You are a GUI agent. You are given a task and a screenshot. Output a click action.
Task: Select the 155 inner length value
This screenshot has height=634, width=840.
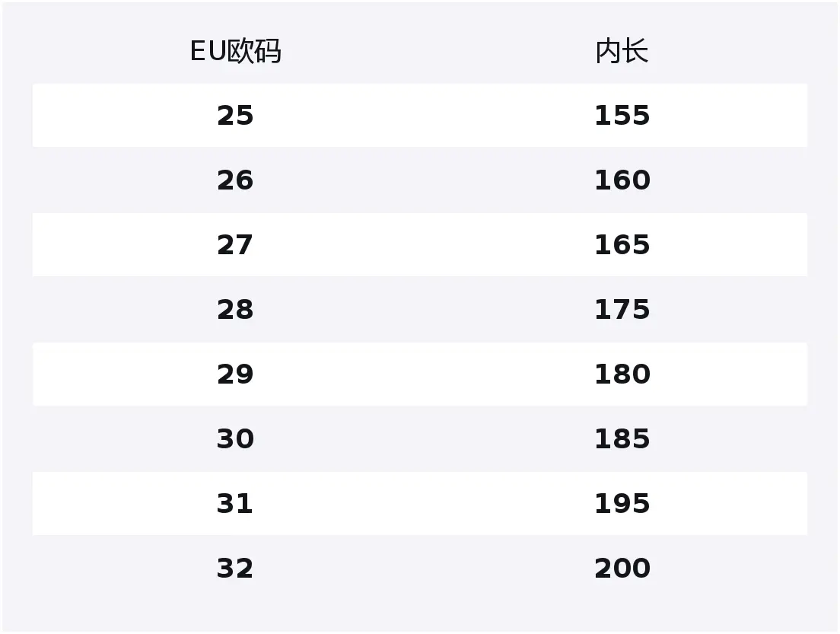[x=622, y=116]
